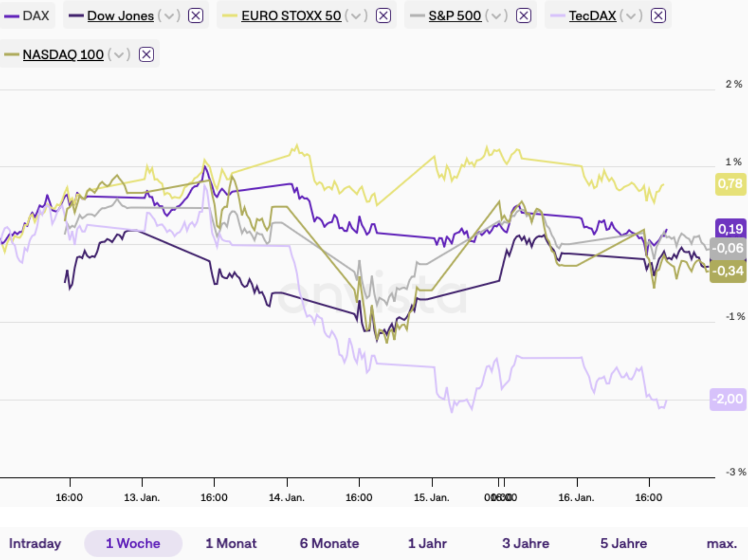The width and height of the screenshot is (748, 560).
Task: Click the X icon next to S&P 500
Action: [524, 16]
